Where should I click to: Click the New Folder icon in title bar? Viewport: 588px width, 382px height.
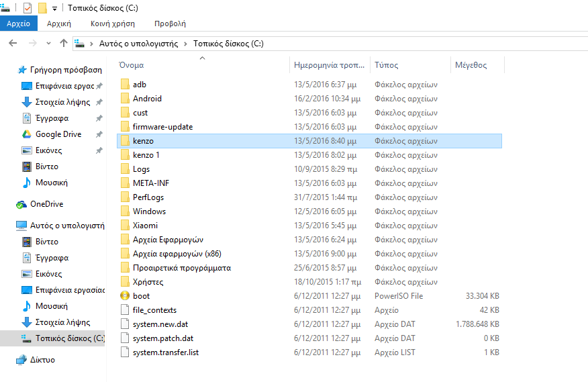coord(42,8)
